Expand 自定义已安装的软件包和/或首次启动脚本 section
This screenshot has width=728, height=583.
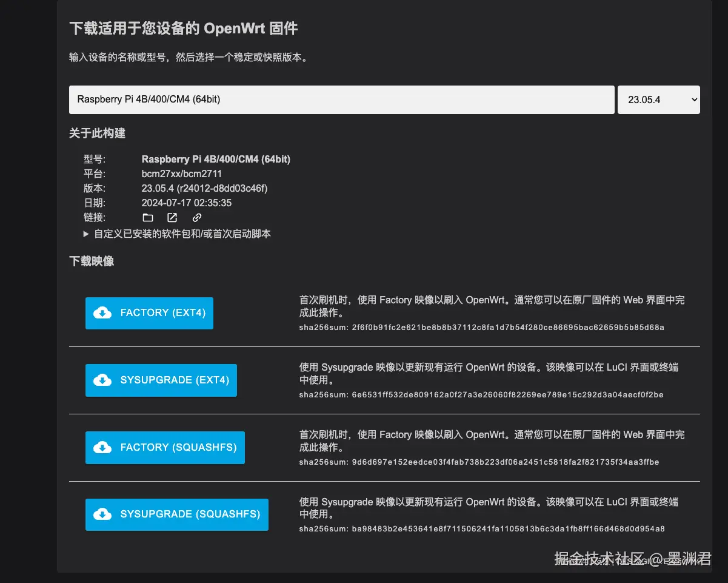pyautogui.click(x=177, y=234)
